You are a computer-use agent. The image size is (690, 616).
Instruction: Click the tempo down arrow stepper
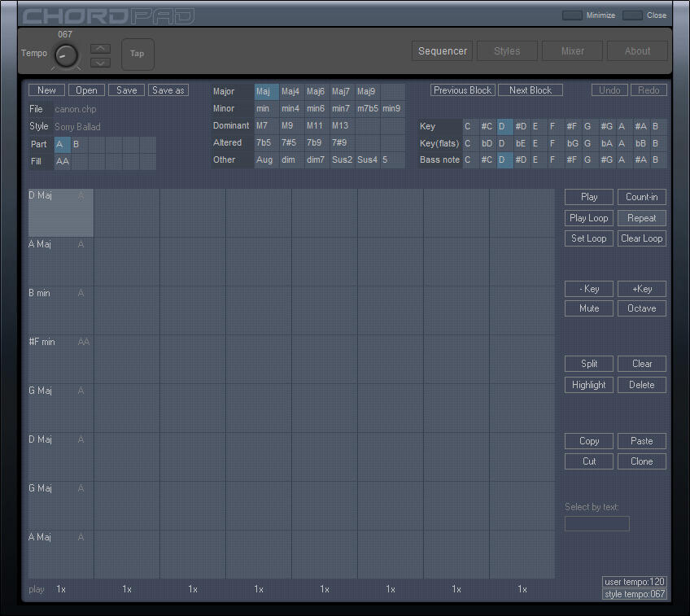[x=100, y=62]
